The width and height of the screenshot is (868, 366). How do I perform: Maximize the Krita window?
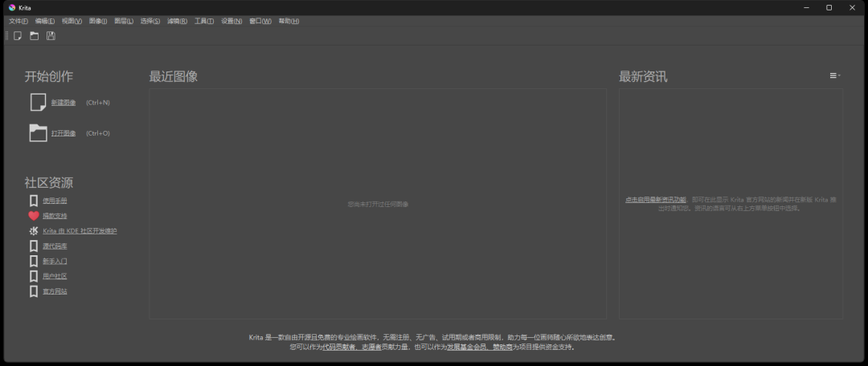[x=829, y=7]
